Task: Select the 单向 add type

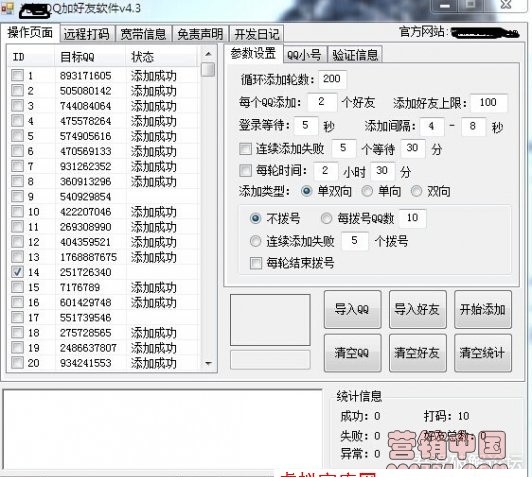Action: pyautogui.click(x=367, y=191)
